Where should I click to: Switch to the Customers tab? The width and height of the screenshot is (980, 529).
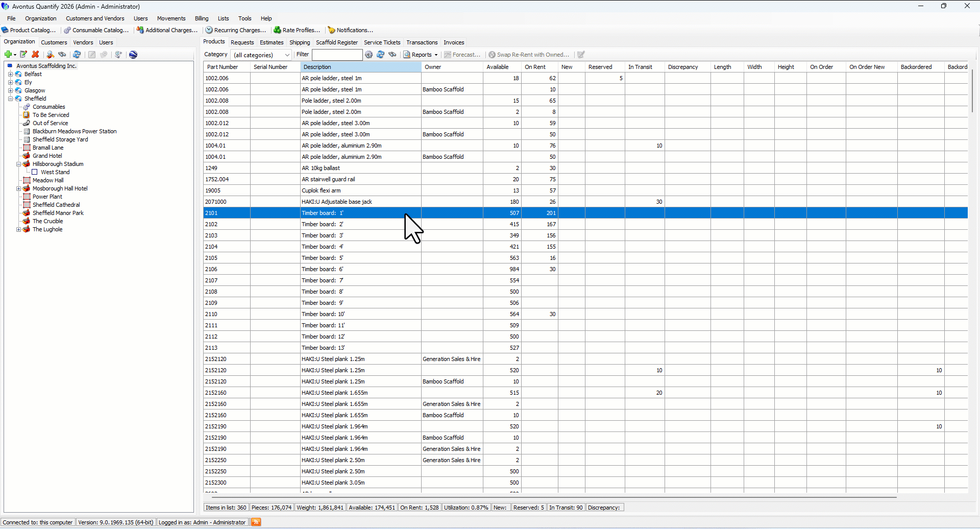(54, 42)
